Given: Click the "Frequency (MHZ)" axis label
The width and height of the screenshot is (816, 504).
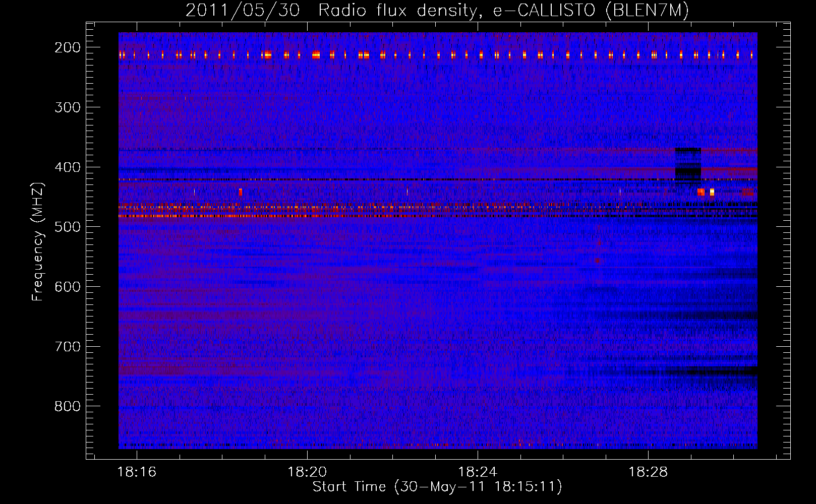Looking at the screenshot, I should coord(38,241).
